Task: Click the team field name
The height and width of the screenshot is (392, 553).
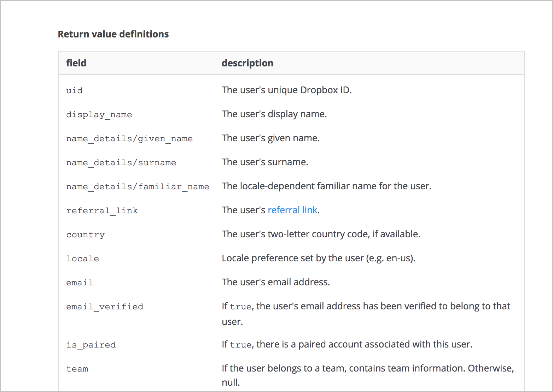Action: coord(77,369)
